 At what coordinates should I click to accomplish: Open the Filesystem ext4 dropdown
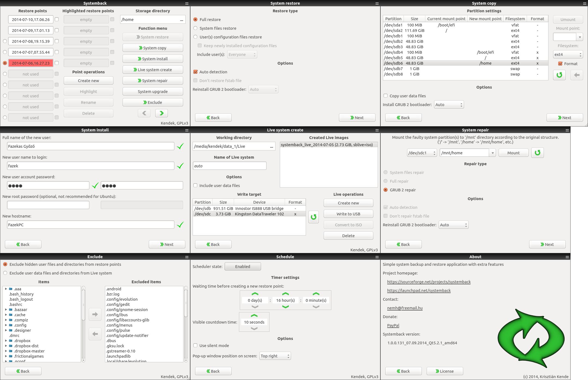(x=568, y=55)
